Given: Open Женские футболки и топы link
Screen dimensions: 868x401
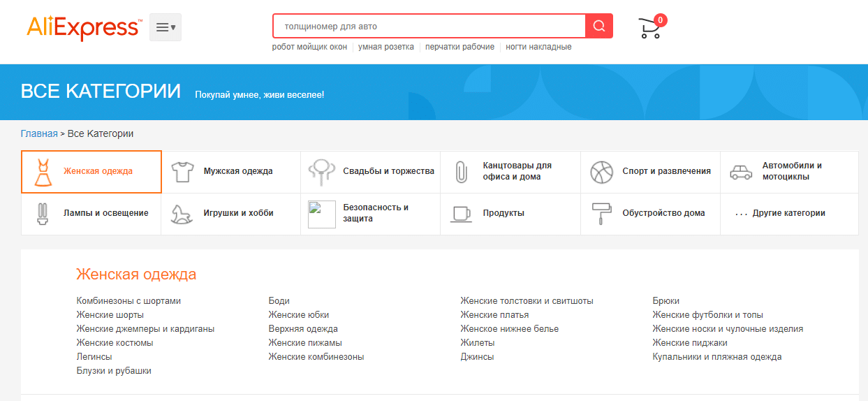Looking at the screenshot, I should [x=708, y=315].
